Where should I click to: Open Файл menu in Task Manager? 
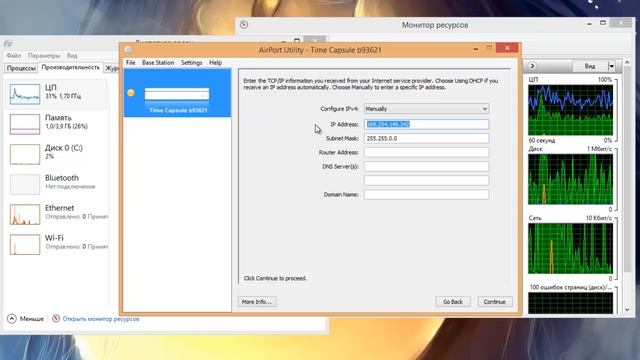(13, 56)
